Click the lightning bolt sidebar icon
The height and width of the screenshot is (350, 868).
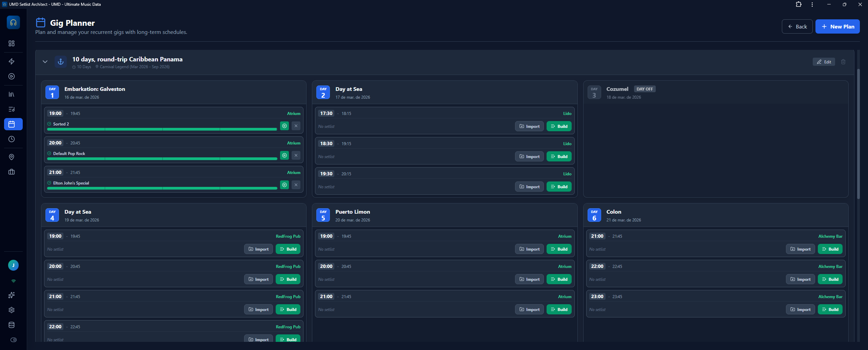tap(12, 61)
